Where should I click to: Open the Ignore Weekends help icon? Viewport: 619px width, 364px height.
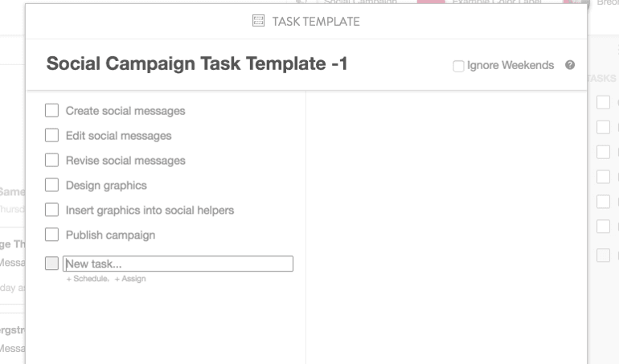(x=570, y=65)
